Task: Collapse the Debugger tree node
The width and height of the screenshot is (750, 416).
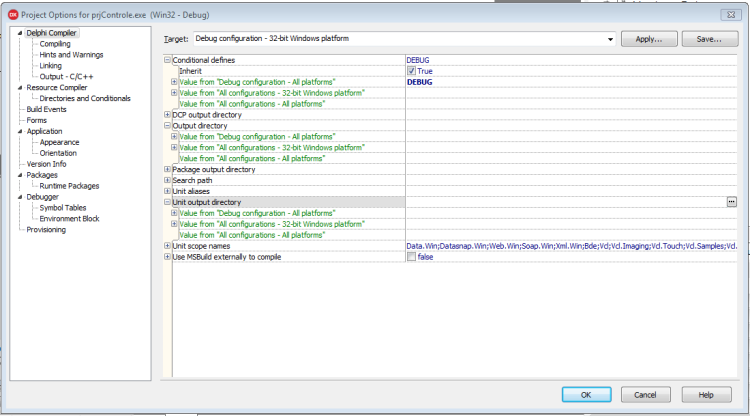Action: 20,197
